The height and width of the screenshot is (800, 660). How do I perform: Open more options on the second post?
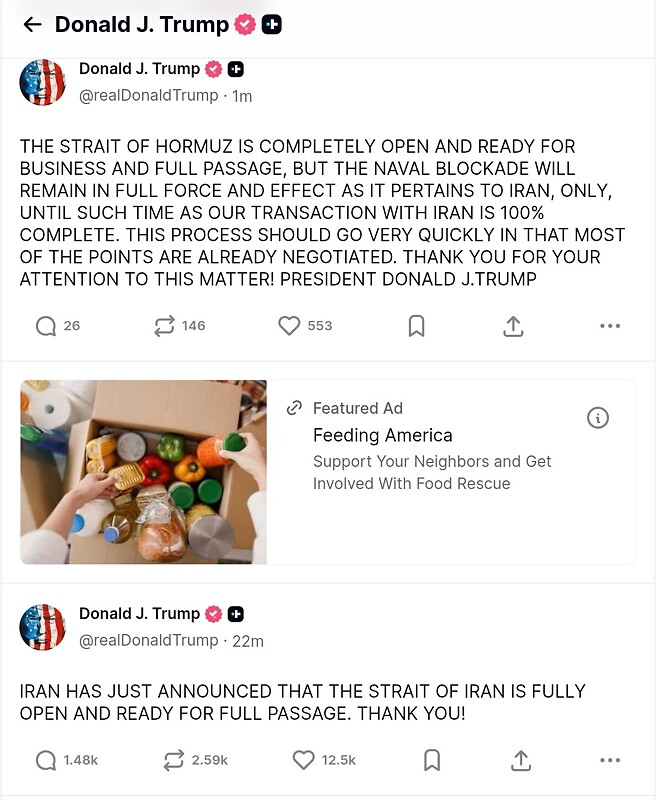[610, 761]
